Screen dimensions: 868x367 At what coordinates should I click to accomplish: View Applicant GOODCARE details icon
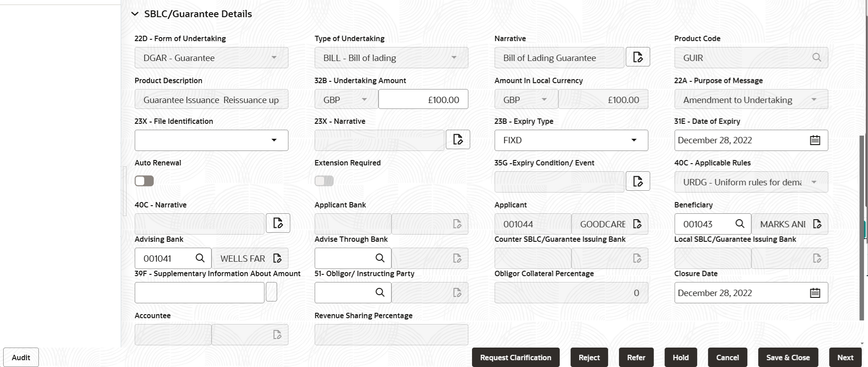click(637, 224)
